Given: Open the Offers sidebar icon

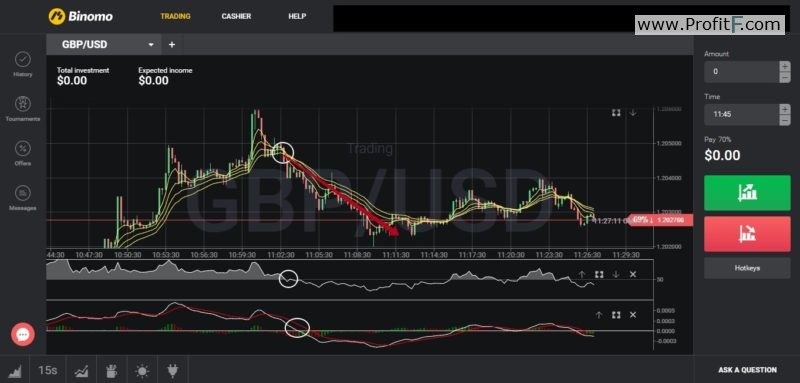Looking at the screenshot, I should tap(22, 148).
